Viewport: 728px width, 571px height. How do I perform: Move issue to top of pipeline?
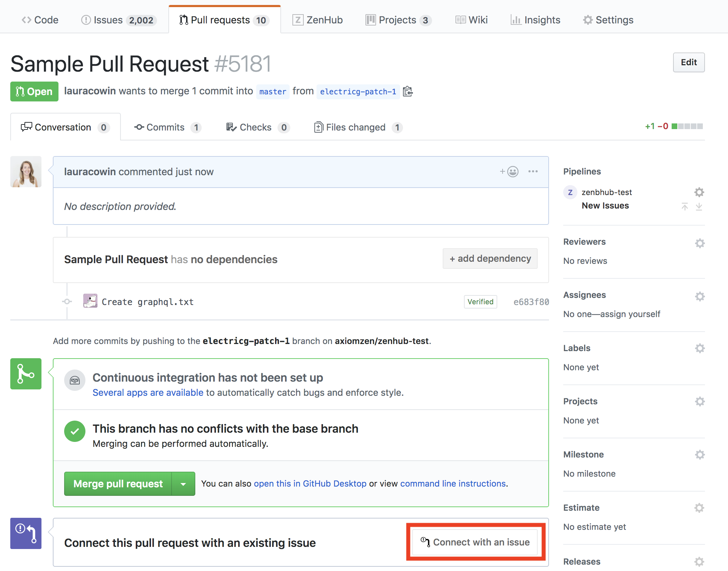coord(684,206)
